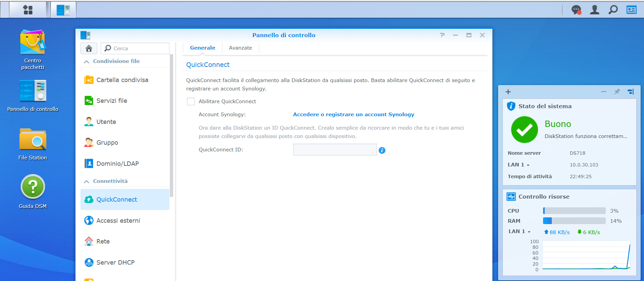This screenshot has height=281, width=644.
Task: Click the sidebar scrollbar
Action: click(x=171, y=126)
